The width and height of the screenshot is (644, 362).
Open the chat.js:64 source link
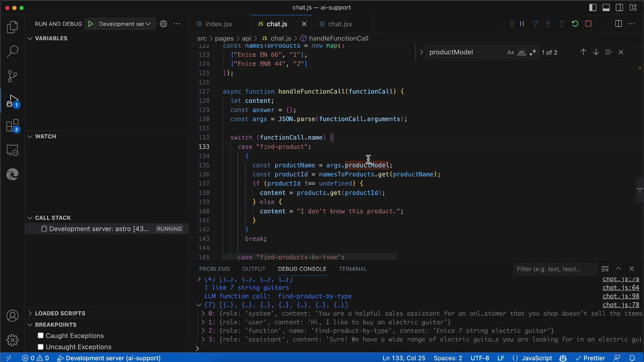[x=620, y=287]
